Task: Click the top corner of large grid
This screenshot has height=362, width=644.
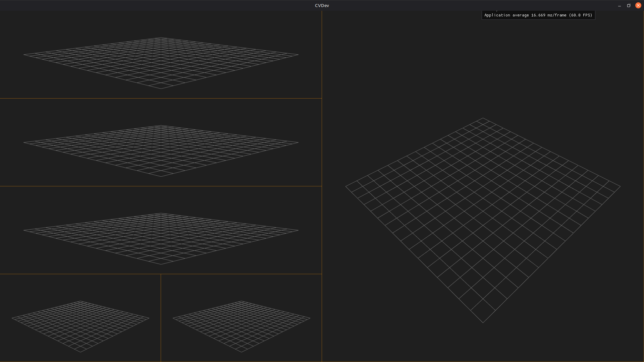Action: click(x=483, y=118)
